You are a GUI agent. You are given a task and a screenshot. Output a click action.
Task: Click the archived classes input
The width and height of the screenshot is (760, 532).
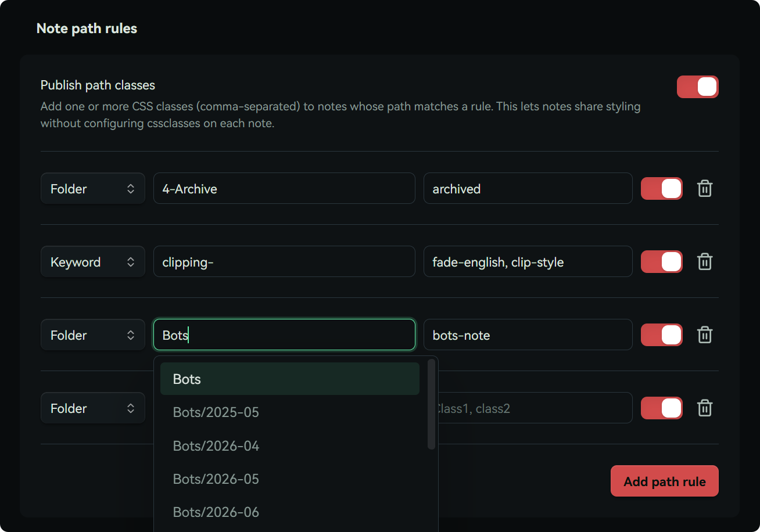pos(528,189)
